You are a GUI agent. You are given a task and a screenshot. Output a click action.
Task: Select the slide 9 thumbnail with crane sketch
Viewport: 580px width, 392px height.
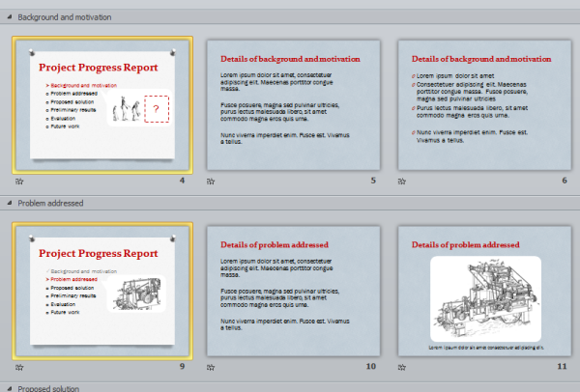101,290
